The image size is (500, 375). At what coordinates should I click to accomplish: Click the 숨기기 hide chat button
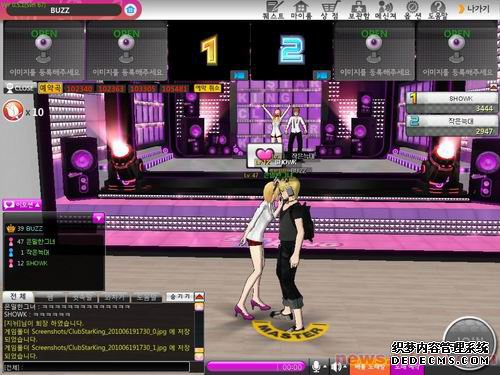(x=180, y=296)
